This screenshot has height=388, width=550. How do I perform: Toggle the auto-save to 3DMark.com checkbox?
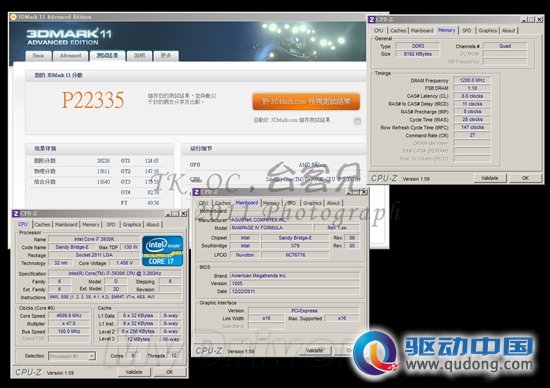[357, 121]
